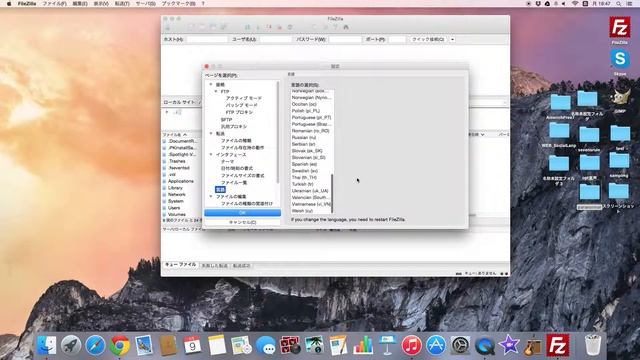Collapse the 接続 tree node
The width and height of the screenshot is (640, 360).
[x=211, y=84]
